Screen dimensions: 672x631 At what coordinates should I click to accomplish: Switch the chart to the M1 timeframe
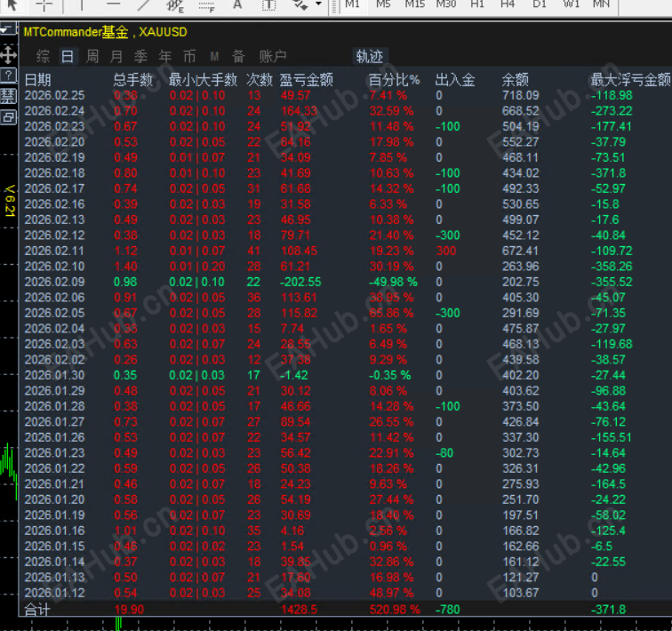click(352, 4)
